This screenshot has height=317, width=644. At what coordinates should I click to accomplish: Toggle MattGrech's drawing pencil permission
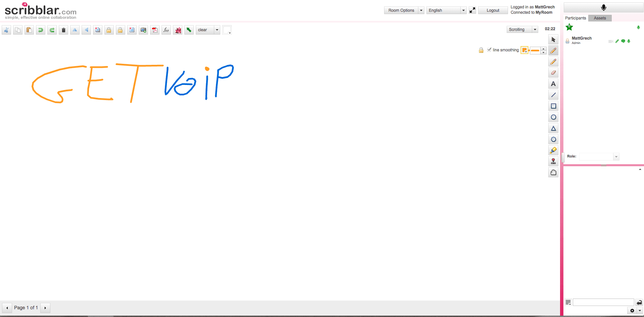tap(617, 41)
